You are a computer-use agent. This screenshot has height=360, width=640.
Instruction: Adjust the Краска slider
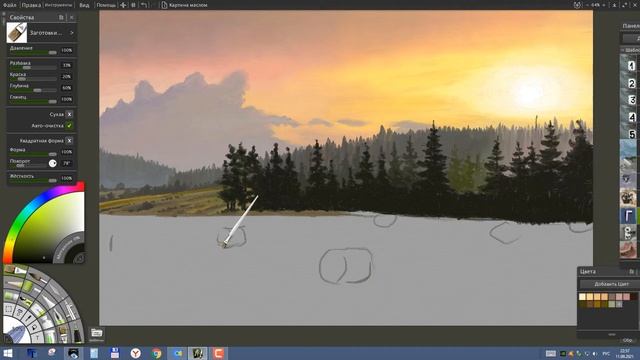click(33, 78)
